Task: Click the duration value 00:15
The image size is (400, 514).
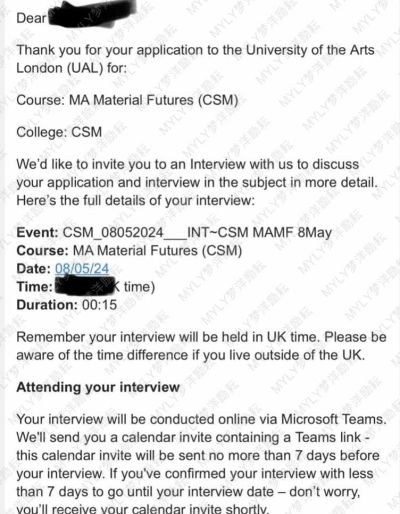Action: tap(99, 305)
